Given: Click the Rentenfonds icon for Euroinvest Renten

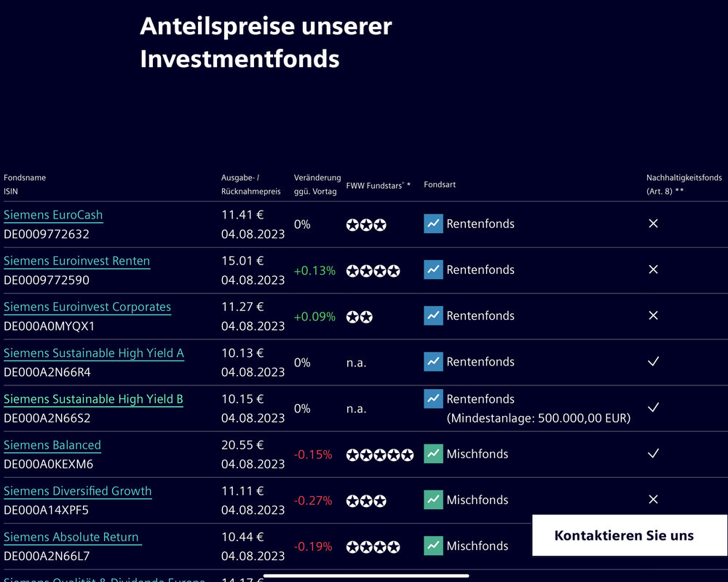Looking at the screenshot, I should pos(433,270).
